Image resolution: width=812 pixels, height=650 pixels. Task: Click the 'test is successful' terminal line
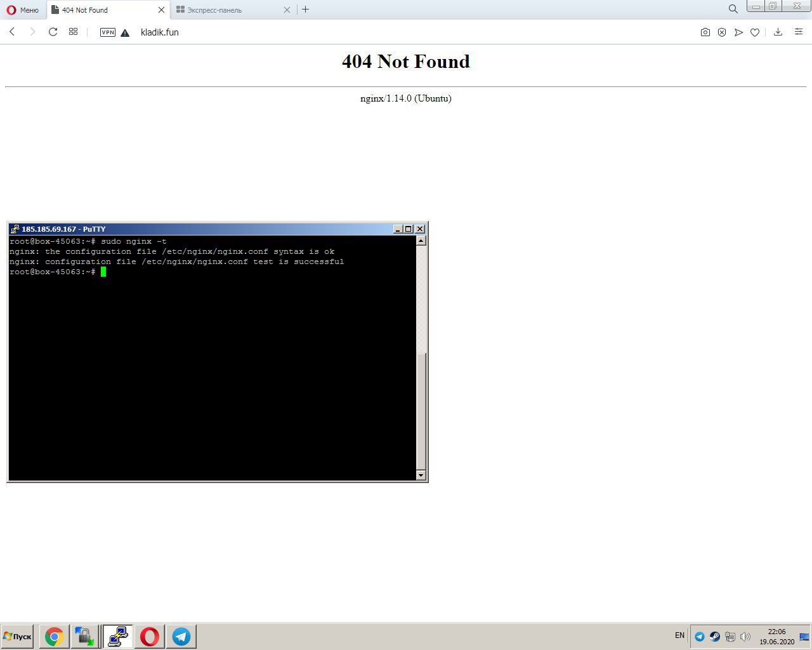click(x=177, y=262)
